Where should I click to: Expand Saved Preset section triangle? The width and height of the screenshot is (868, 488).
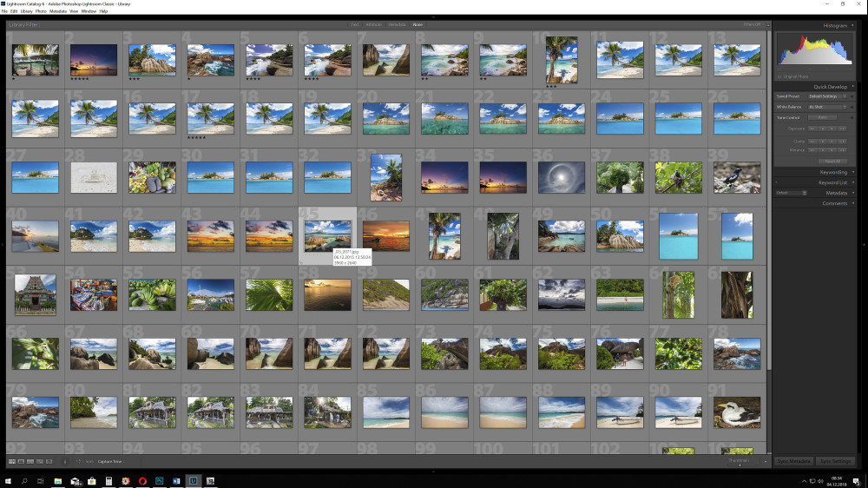click(x=852, y=96)
